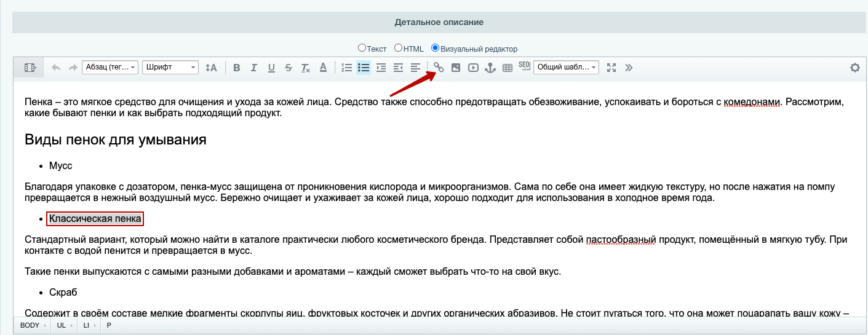Select the HTML editor mode
This screenshot has height=335, width=868.
point(399,48)
